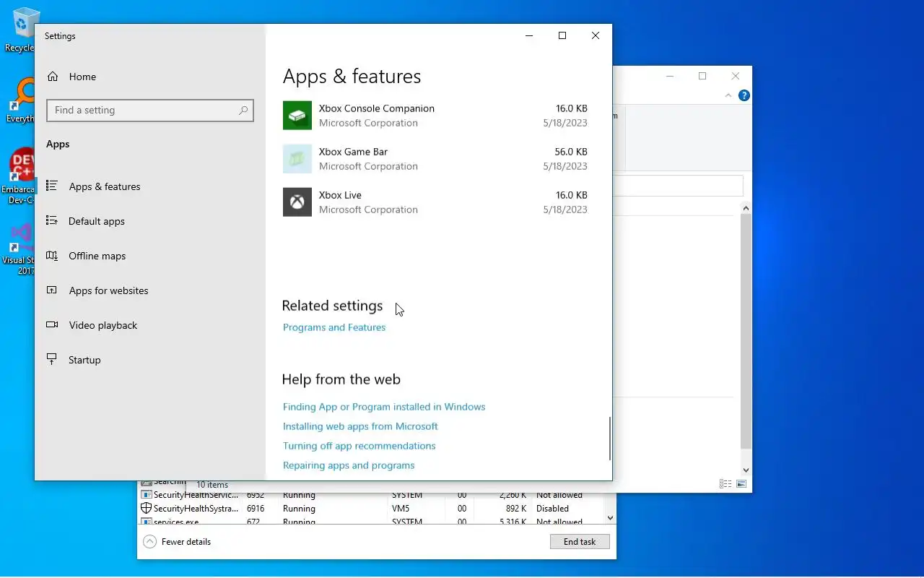924x578 pixels.
Task: Select the Xbox Game Bar app entry
Action: 435,159
